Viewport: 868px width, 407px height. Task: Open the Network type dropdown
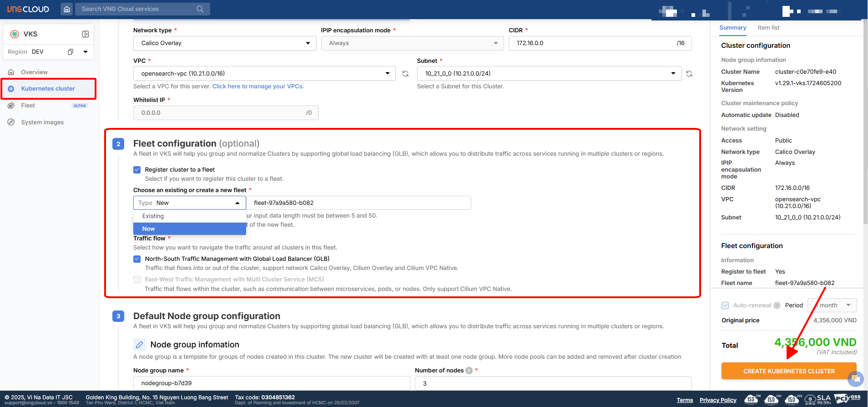pyautogui.click(x=225, y=43)
